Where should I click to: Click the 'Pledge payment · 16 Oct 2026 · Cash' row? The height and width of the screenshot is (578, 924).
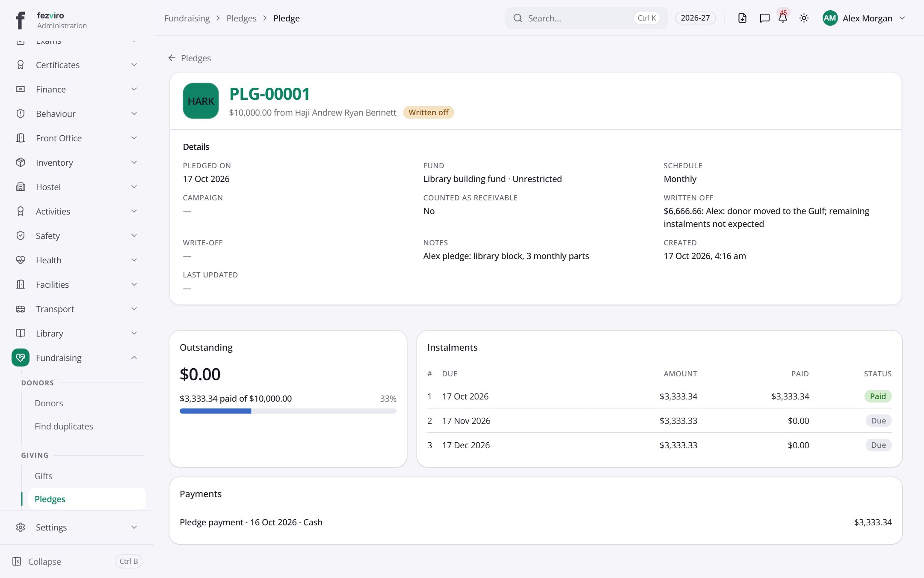(536, 522)
